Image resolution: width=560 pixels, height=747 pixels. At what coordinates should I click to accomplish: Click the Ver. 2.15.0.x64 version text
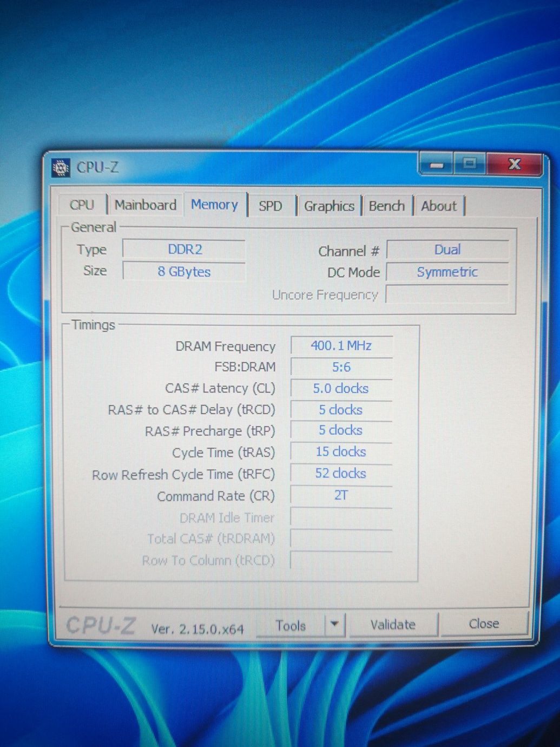pyautogui.click(x=197, y=629)
